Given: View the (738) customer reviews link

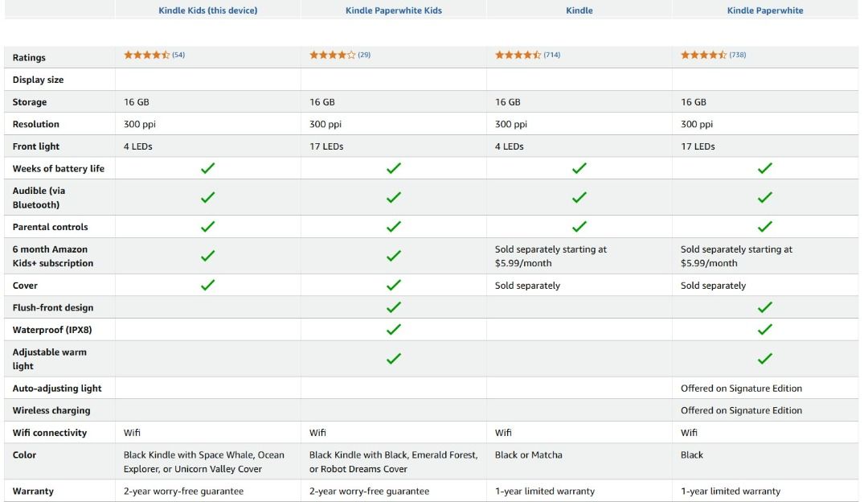Looking at the screenshot, I should click(x=738, y=55).
